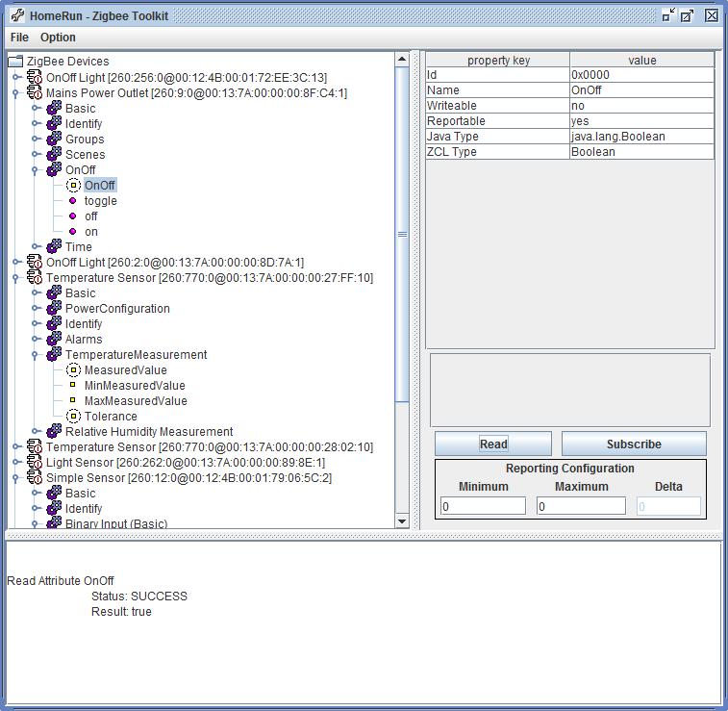
Task: Click gear icon of Scenes cluster
Action: tap(54, 154)
